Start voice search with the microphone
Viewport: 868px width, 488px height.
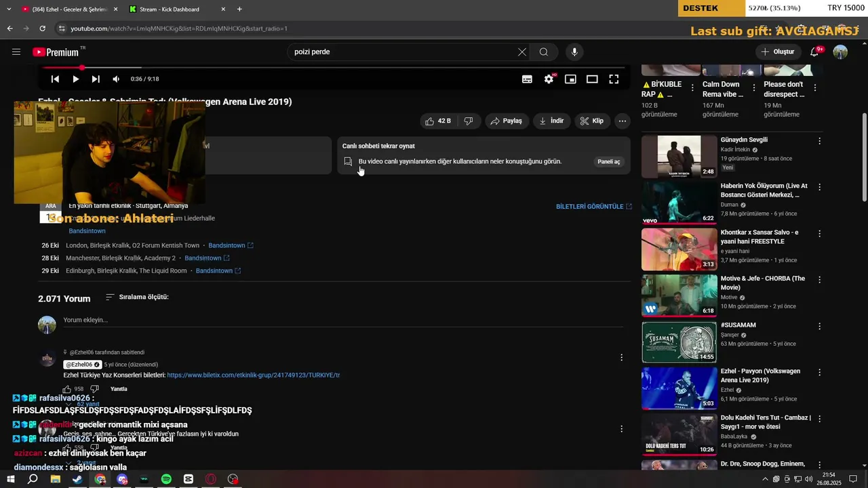[574, 52]
